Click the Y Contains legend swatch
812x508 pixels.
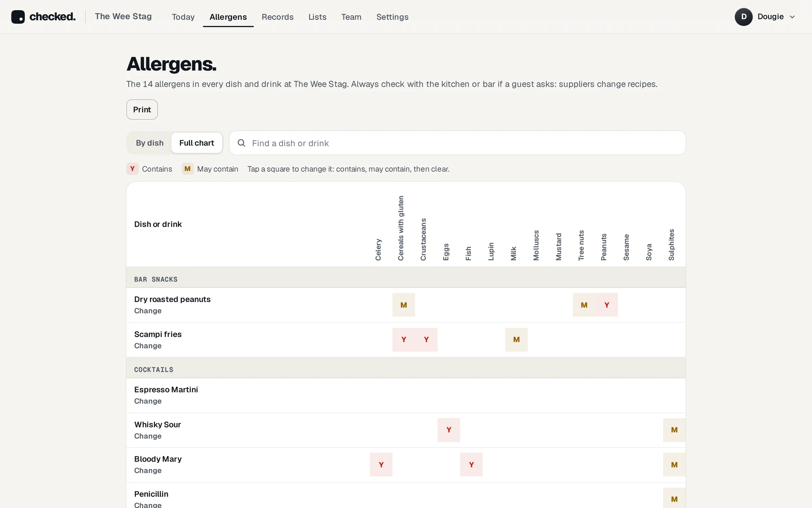tap(132, 169)
